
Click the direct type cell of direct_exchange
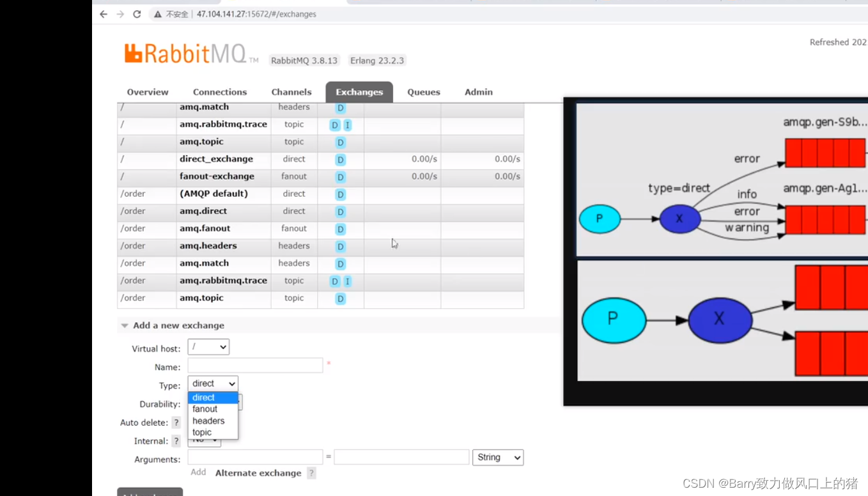point(294,159)
